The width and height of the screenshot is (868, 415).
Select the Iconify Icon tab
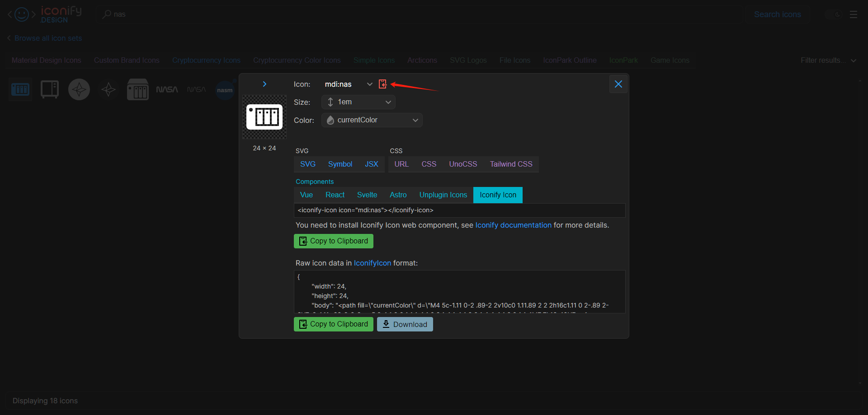point(498,195)
